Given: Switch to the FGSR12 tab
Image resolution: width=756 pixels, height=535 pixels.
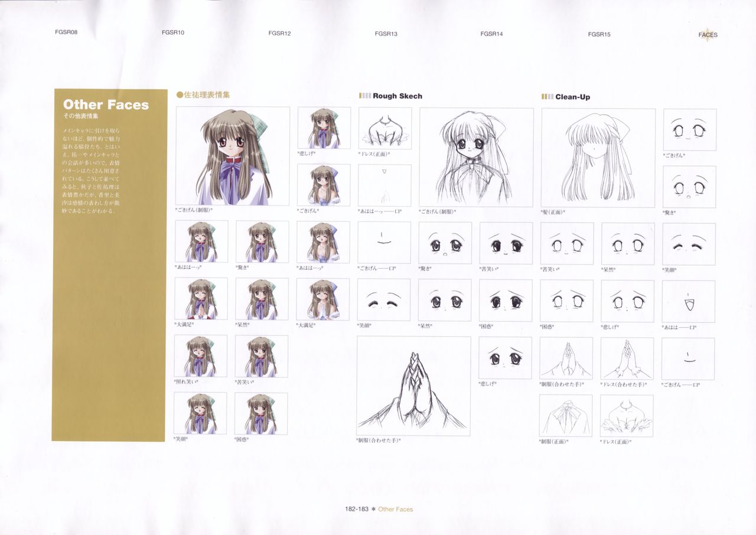Looking at the screenshot, I should tap(281, 34).
